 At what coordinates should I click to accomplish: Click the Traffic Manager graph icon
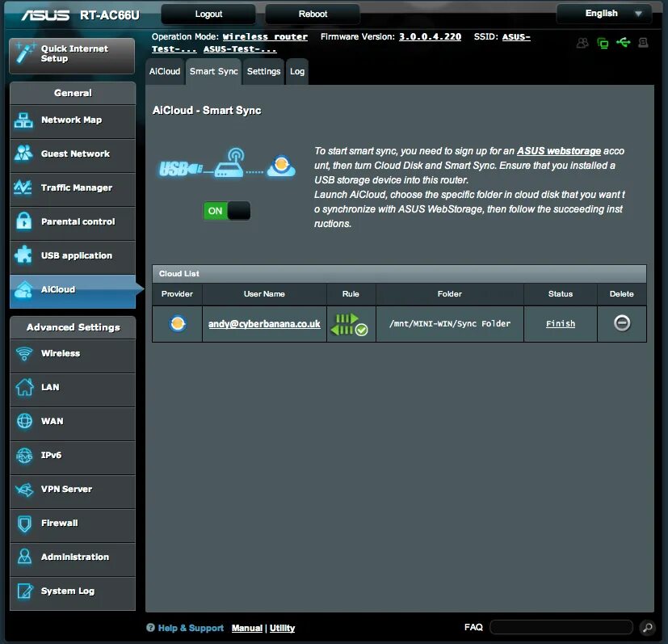[23, 187]
